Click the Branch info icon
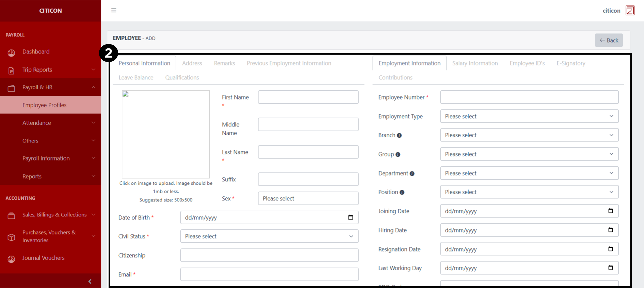Screen dimensions: 644x288 pyautogui.click(x=399, y=135)
